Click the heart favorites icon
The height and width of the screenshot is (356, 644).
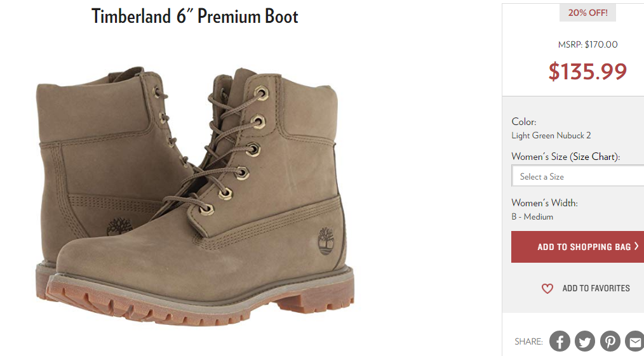point(547,288)
